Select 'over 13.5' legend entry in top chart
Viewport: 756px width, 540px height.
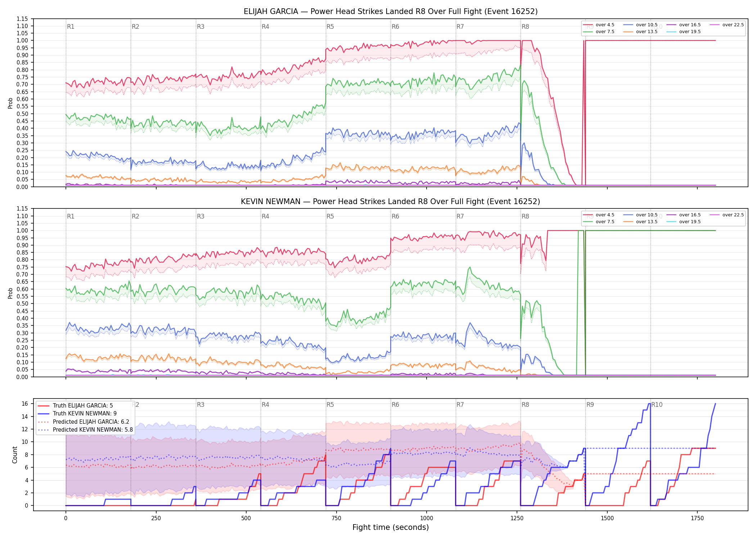pos(640,32)
